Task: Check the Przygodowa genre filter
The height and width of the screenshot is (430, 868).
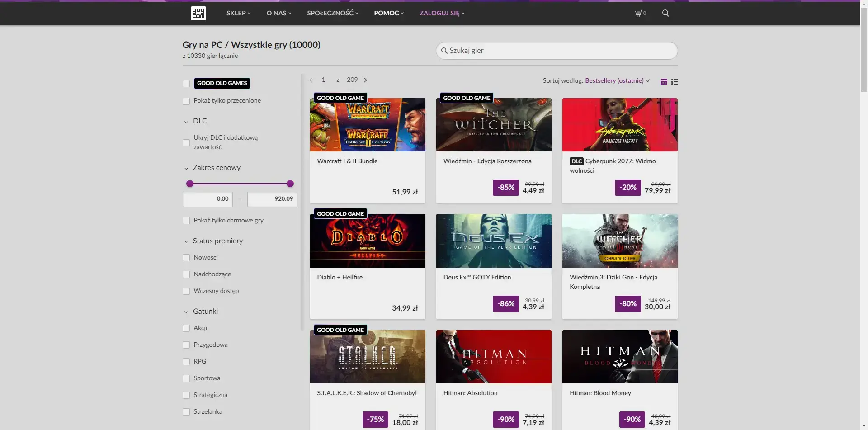Action: click(x=186, y=345)
